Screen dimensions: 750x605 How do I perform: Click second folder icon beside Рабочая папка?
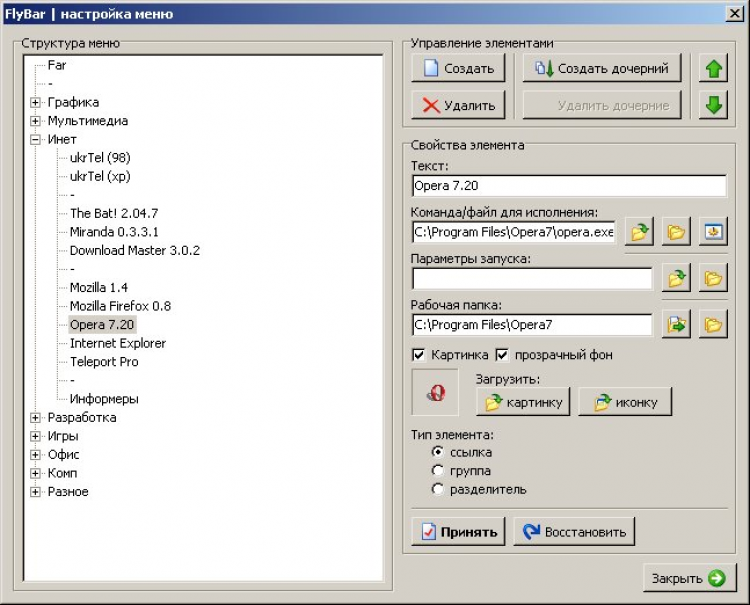tap(713, 324)
